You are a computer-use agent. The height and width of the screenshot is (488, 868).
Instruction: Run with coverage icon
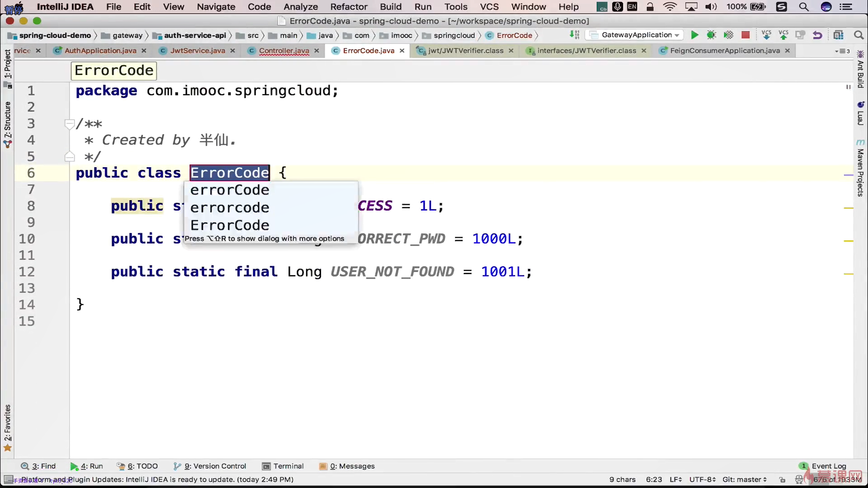pos(728,35)
